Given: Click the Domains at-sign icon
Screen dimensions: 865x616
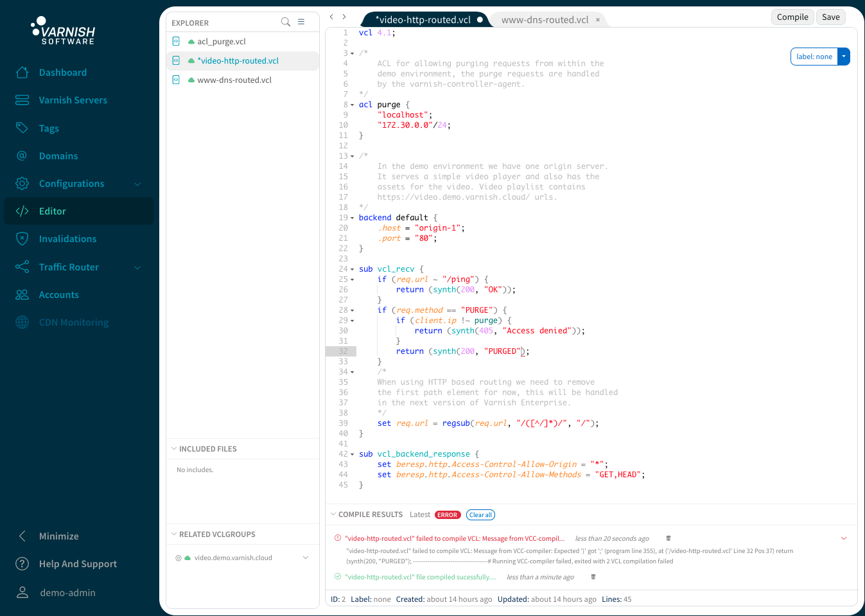Looking at the screenshot, I should [x=22, y=155].
